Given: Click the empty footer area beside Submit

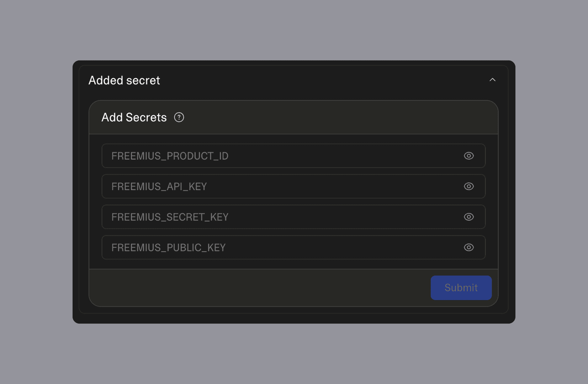Looking at the screenshot, I should coord(249,288).
